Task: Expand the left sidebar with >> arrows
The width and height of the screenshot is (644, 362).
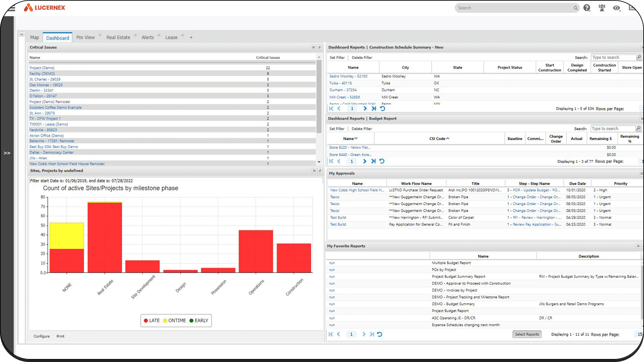Action: (x=7, y=153)
